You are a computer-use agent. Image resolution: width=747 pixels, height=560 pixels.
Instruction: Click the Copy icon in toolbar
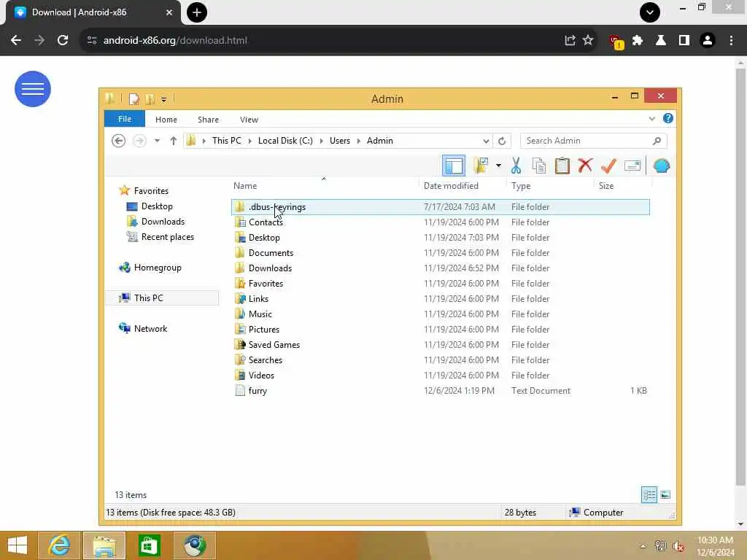(539, 166)
